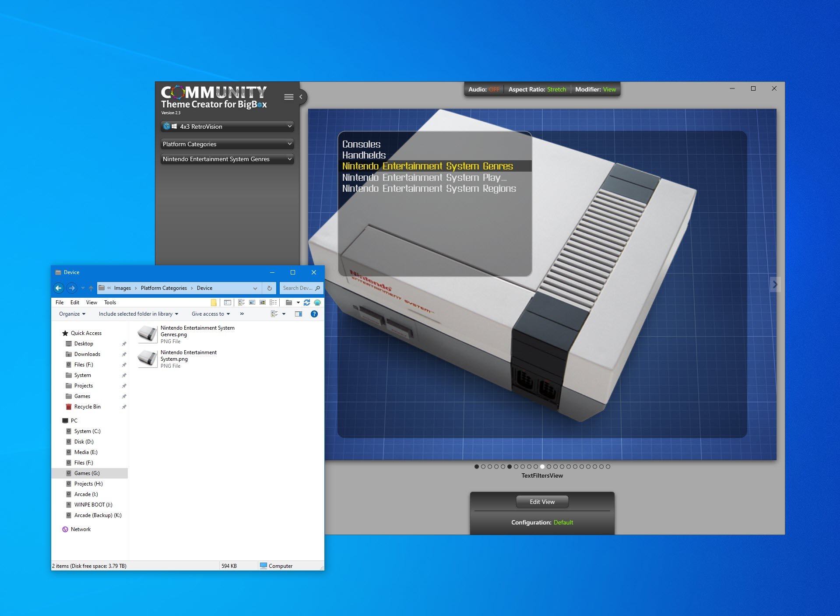Select the Nintendo Entertainment System.png file
The height and width of the screenshot is (616, 840).
(177, 359)
